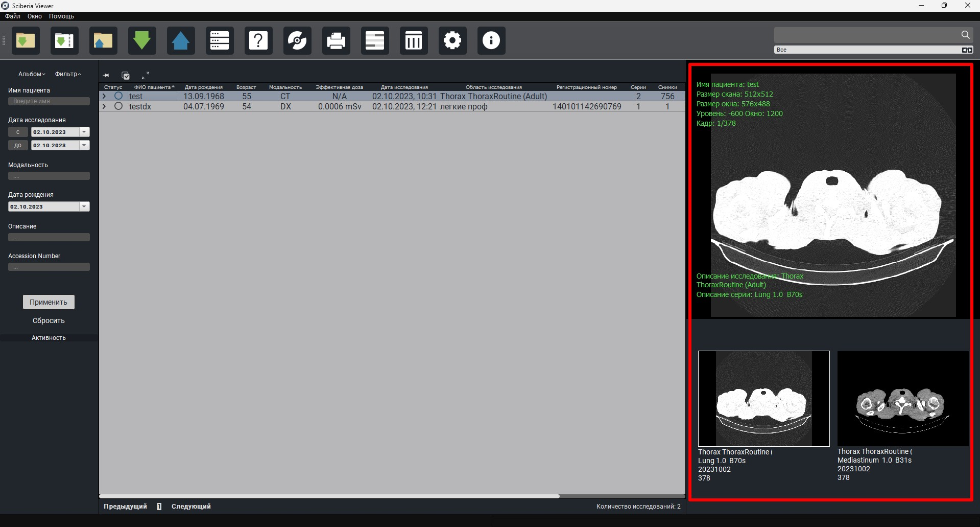Image resolution: width=980 pixels, height=527 pixels.
Task: Click the Применить button
Action: pos(49,302)
